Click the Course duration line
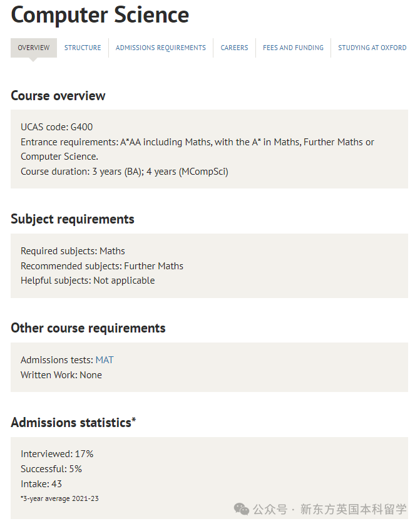Screen dimensions: 420x526 click(125, 172)
